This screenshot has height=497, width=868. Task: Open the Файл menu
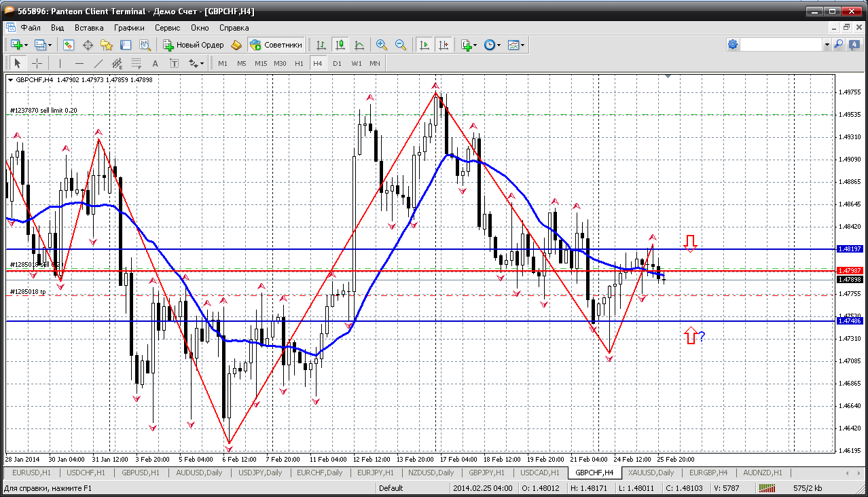click(31, 28)
